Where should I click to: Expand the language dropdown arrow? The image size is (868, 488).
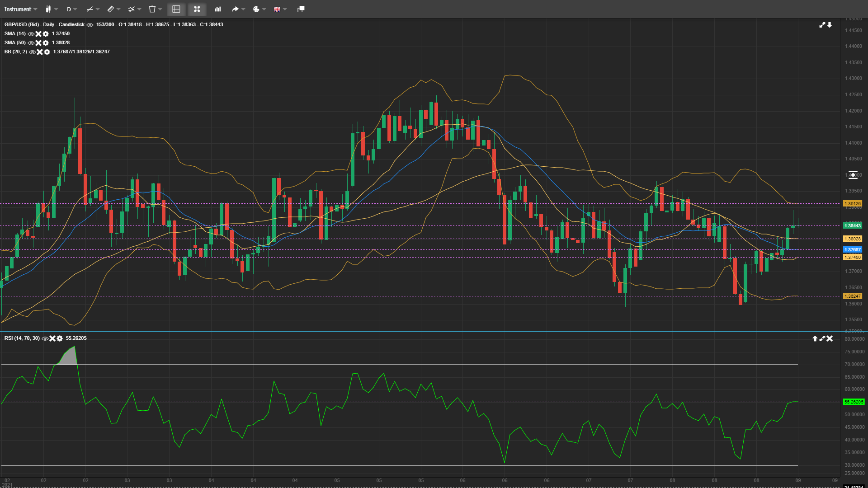tap(285, 9)
